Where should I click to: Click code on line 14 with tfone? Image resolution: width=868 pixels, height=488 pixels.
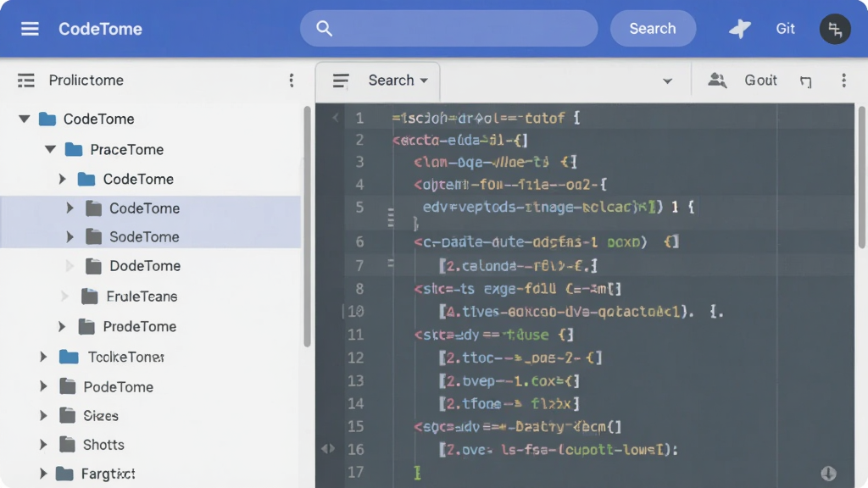(x=509, y=404)
